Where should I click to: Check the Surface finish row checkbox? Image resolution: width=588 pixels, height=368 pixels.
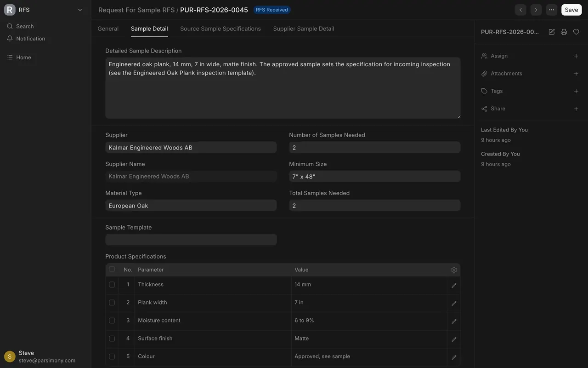click(112, 339)
